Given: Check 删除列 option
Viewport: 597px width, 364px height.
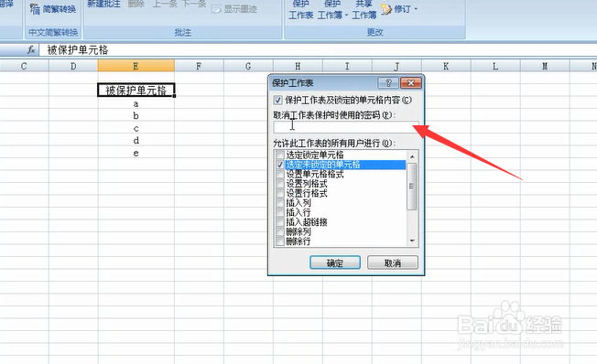Looking at the screenshot, I should click(280, 231).
